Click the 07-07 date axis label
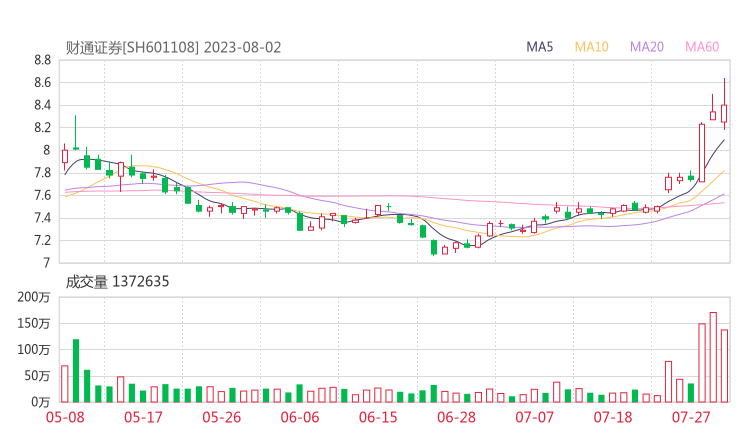Viewport: 740px width, 440px height. [x=535, y=417]
